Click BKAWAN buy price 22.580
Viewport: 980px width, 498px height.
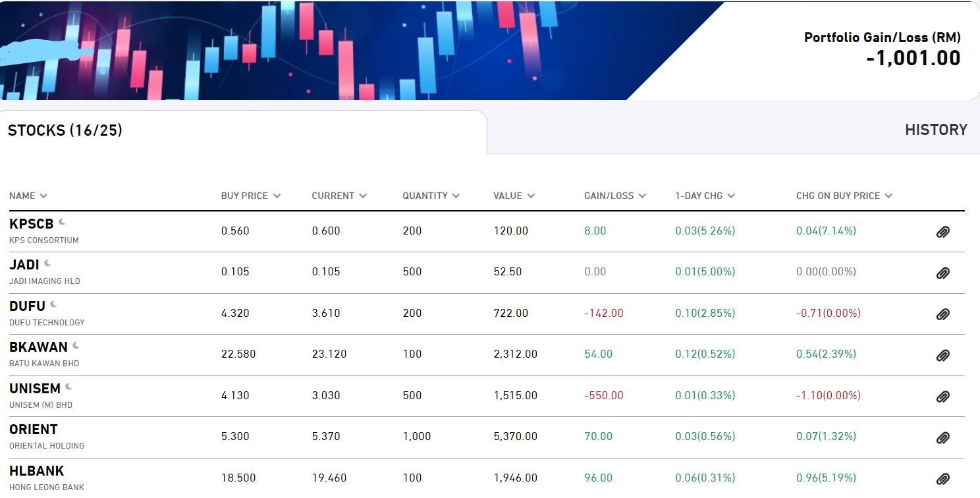(x=238, y=354)
